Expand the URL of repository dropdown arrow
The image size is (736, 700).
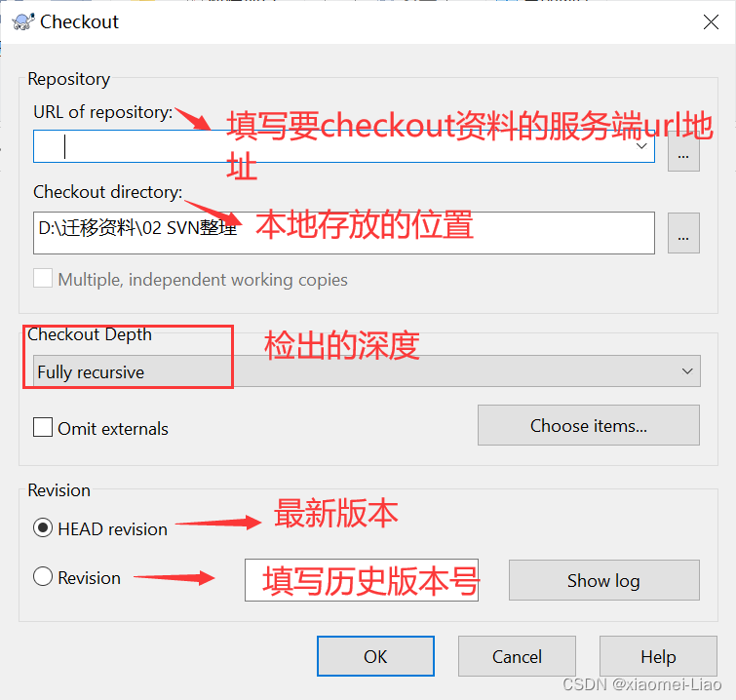641,146
